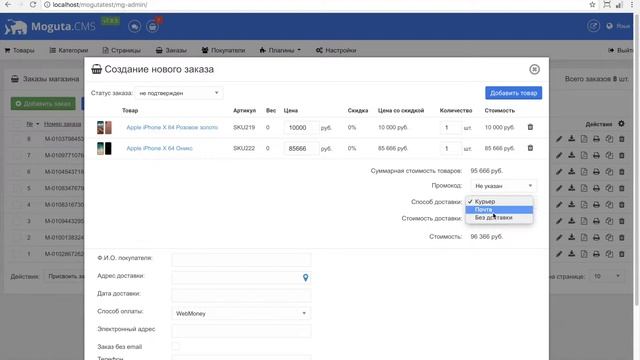
Task: Click the Ф.И.О. покупателя field
Action: click(x=241, y=259)
